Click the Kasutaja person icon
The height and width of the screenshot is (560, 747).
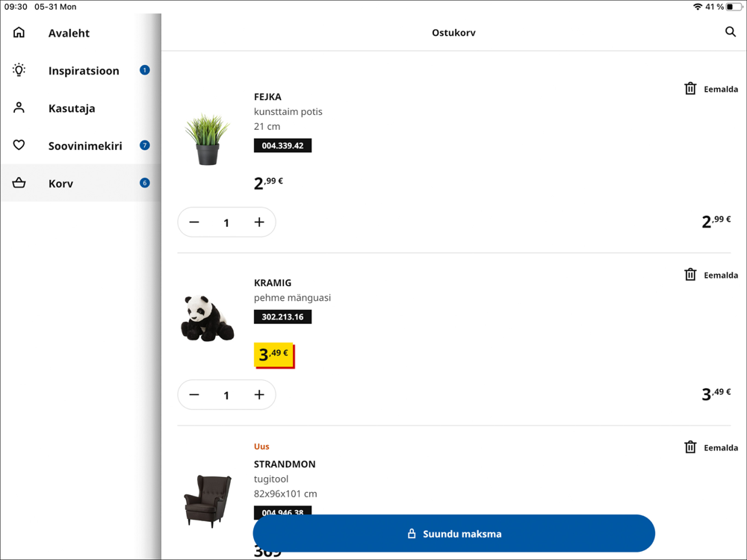[x=19, y=108]
